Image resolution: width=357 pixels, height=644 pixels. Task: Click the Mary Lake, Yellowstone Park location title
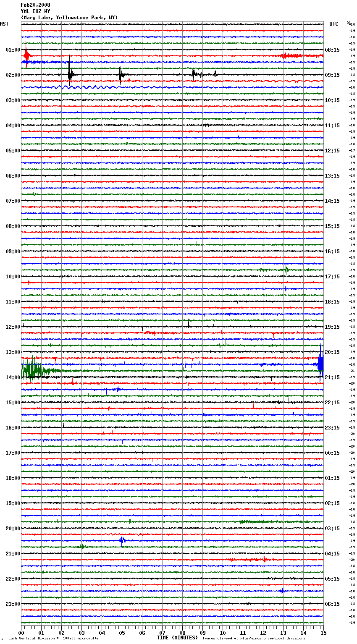pos(69,18)
